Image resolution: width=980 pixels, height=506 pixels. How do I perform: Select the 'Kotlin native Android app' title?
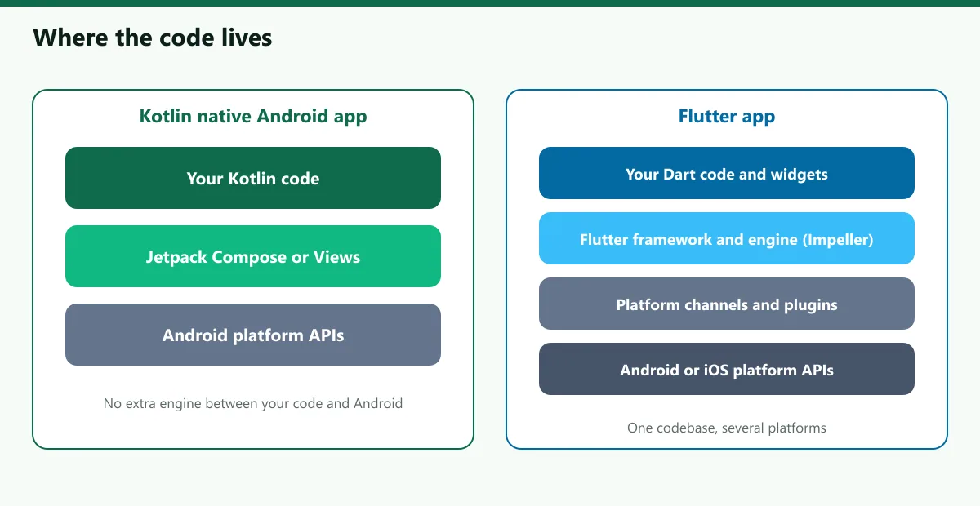tap(253, 116)
